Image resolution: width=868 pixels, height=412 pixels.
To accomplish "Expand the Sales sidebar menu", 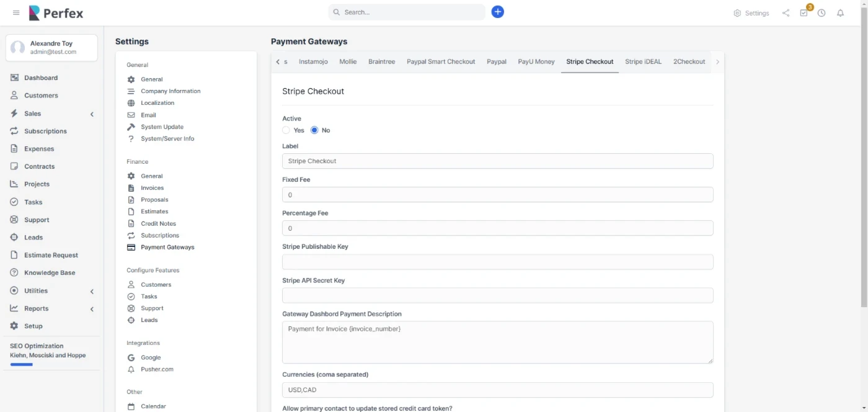I will 92,114.
